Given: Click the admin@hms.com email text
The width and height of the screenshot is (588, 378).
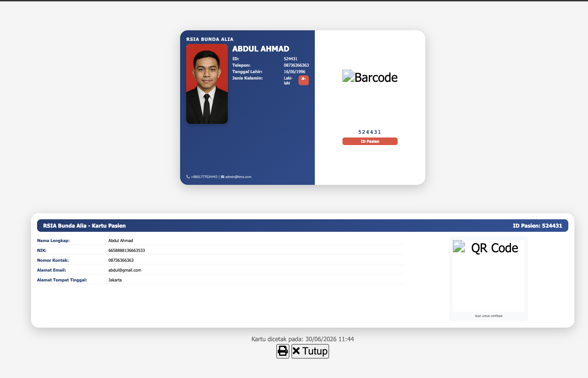Looking at the screenshot, I should 238,177.
